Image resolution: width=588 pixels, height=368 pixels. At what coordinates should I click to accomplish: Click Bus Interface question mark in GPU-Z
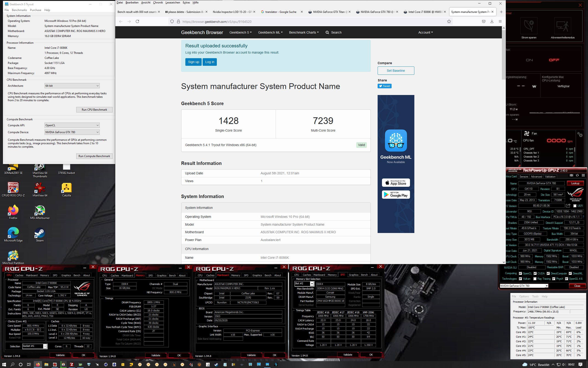583,217
